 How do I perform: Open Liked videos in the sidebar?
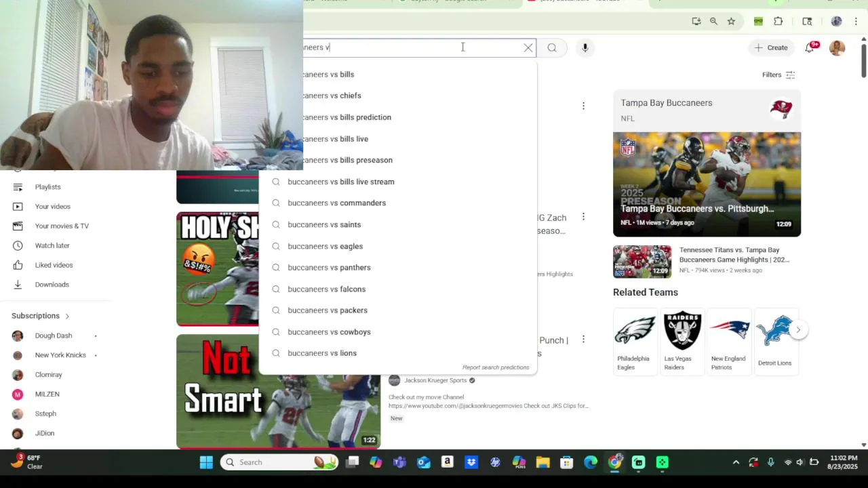54,265
